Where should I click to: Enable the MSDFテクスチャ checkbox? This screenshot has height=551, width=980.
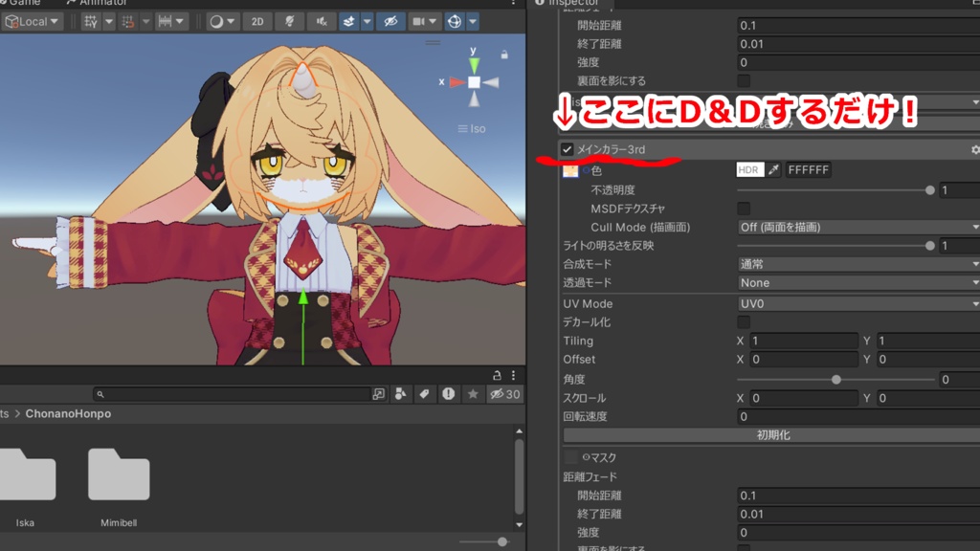coord(744,209)
